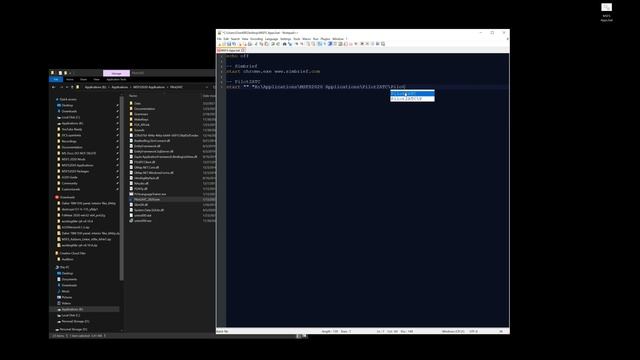The image size is (640, 360).
Task: Select unins000.exe in file list
Action: (x=142, y=220)
